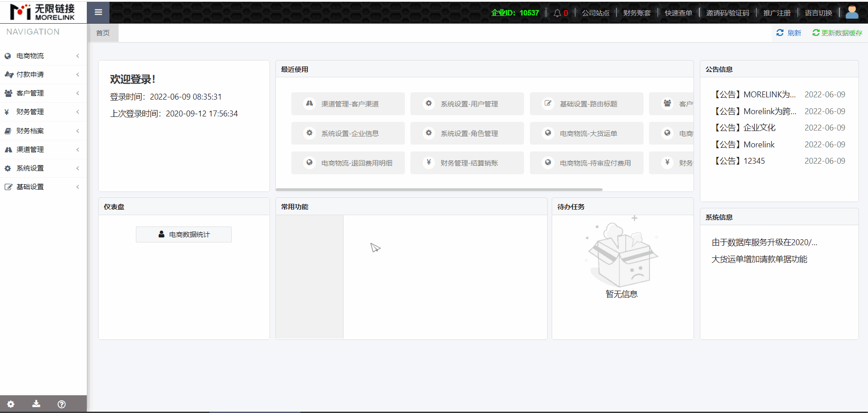Click the 最近使用 horizontal scrollbar
Image resolution: width=868 pixels, height=413 pixels.
[x=439, y=190]
